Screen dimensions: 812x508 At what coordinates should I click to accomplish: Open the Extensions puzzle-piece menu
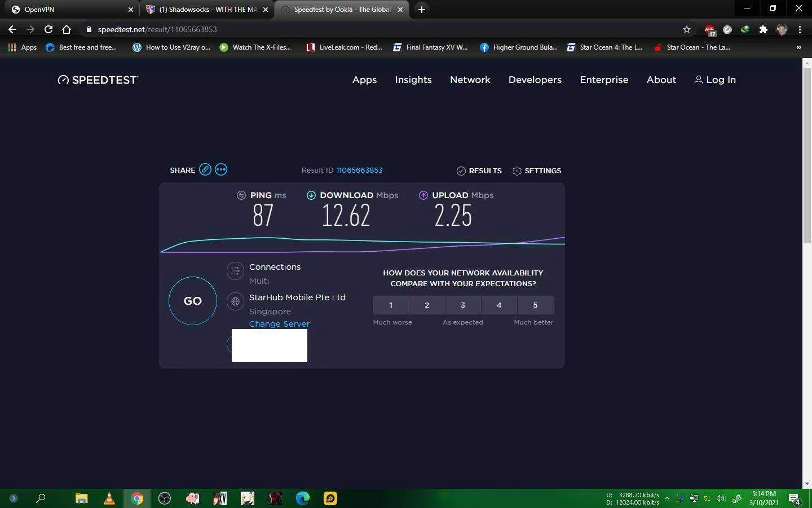point(764,29)
